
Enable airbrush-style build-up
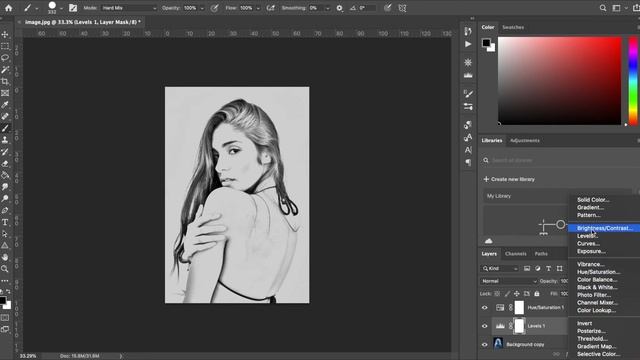tap(270, 8)
